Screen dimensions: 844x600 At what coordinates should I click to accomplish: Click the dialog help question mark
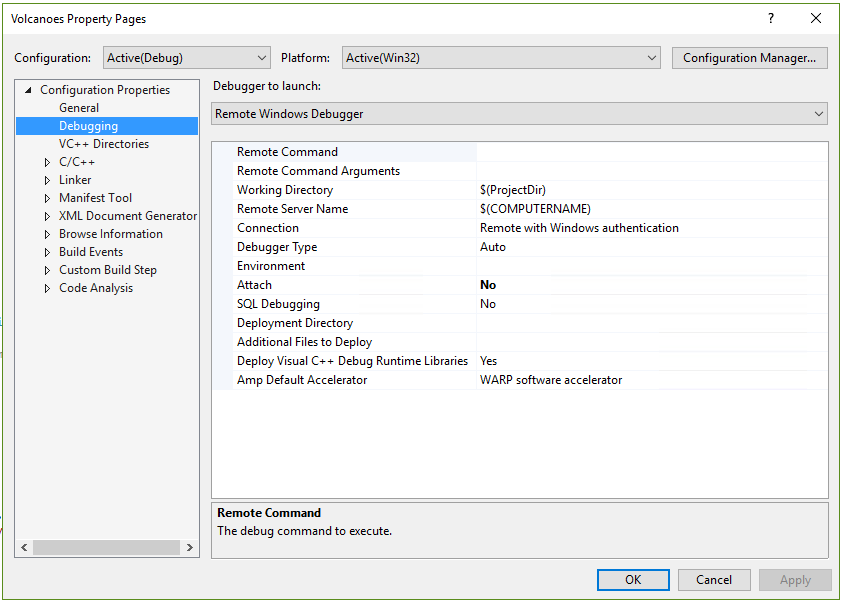(x=770, y=18)
